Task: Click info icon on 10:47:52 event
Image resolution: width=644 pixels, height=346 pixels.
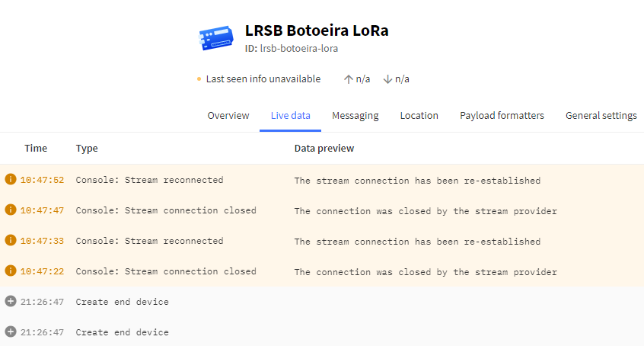Action: (x=11, y=179)
